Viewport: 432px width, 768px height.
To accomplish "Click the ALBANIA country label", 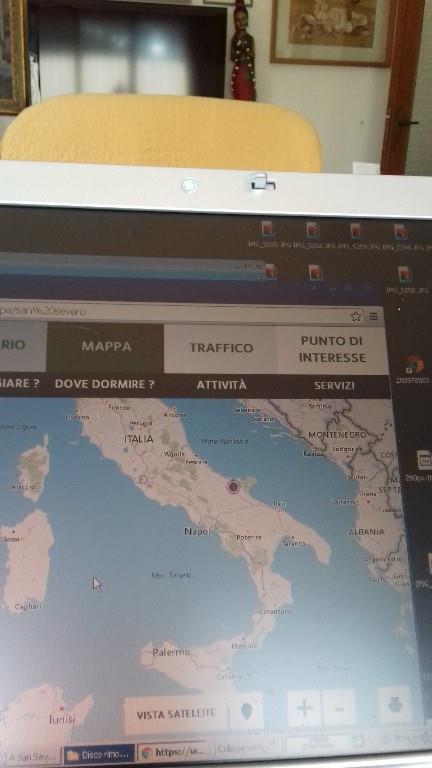I will tap(366, 531).
